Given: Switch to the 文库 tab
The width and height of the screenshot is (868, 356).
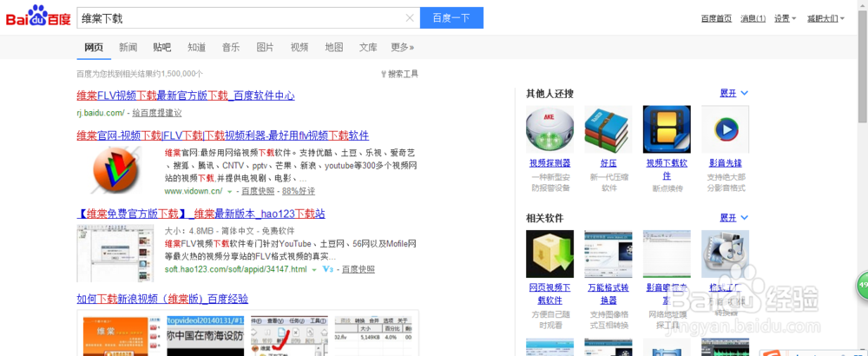Looking at the screenshot, I should (368, 47).
